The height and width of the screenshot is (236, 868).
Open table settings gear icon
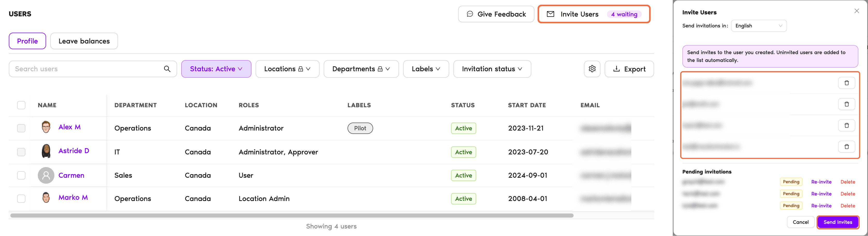coord(592,69)
